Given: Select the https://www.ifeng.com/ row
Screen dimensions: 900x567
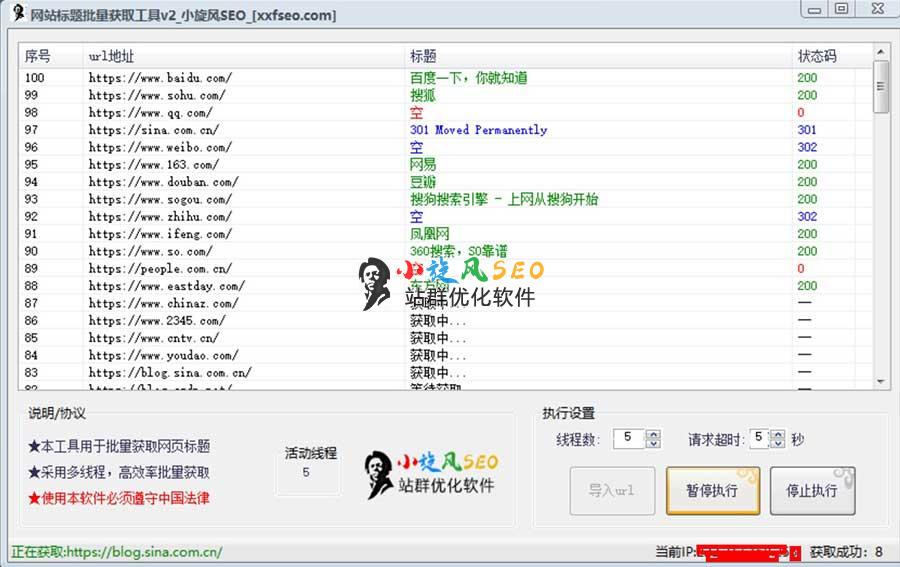Looking at the screenshot, I should click(x=445, y=234).
